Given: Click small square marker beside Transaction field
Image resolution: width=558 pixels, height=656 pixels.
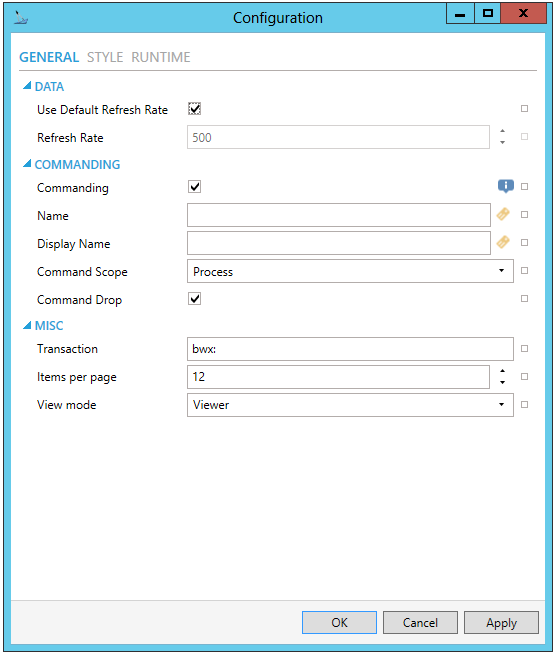Looking at the screenshot, I should (x=524, y=348).
